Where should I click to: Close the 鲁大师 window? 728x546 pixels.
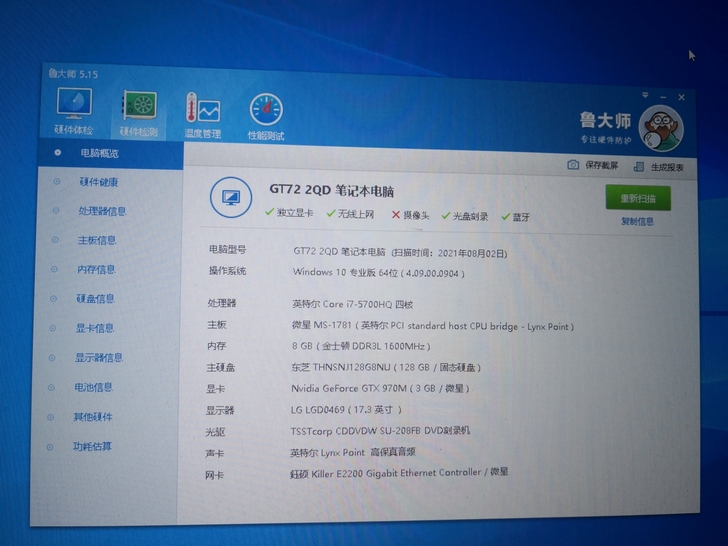point(681,97)
